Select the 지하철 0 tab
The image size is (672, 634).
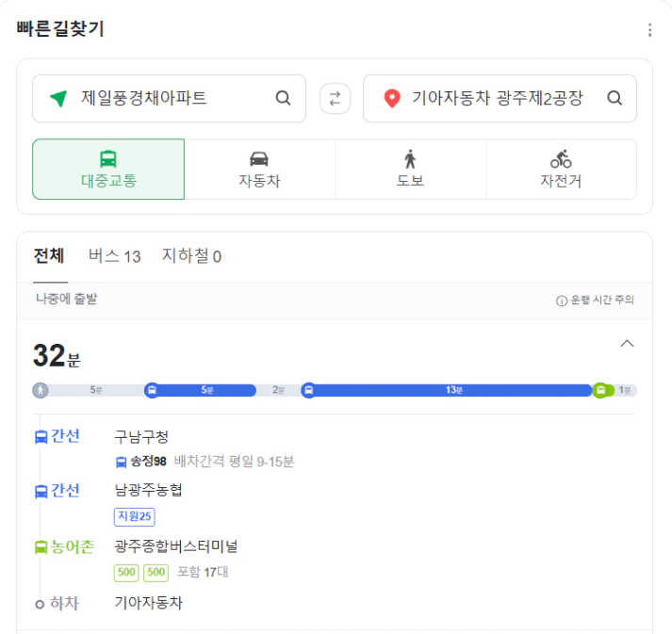pos(191,256)
